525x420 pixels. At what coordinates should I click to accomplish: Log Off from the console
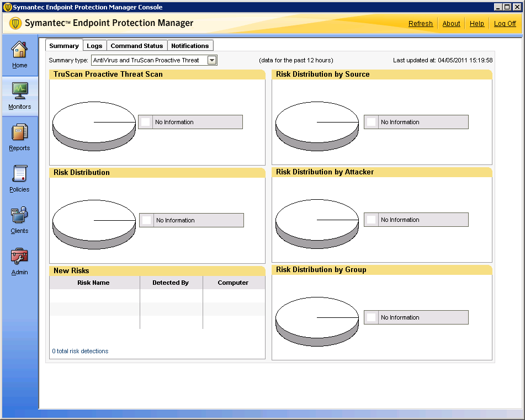click(505, 24)
